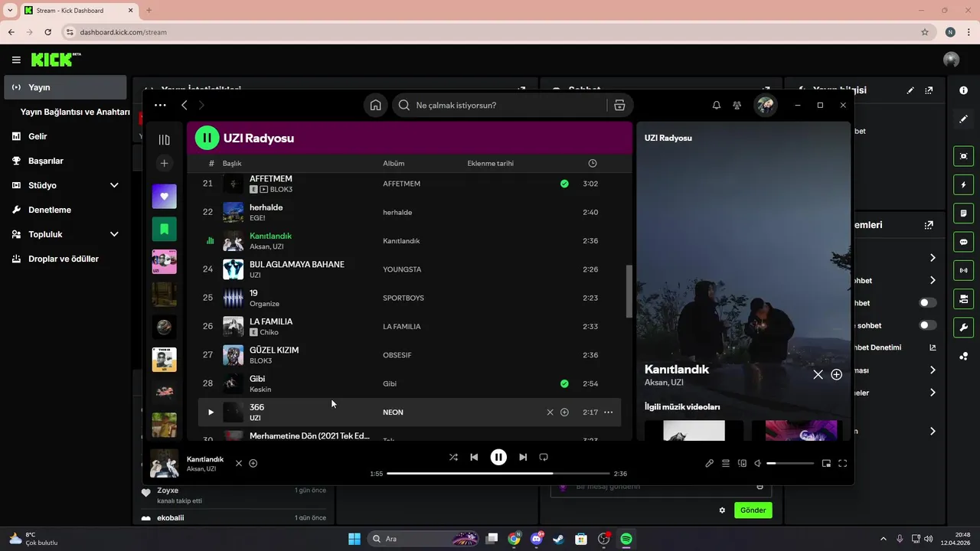Mute Spotify with the speaker icon

click(x=757, y=463)
